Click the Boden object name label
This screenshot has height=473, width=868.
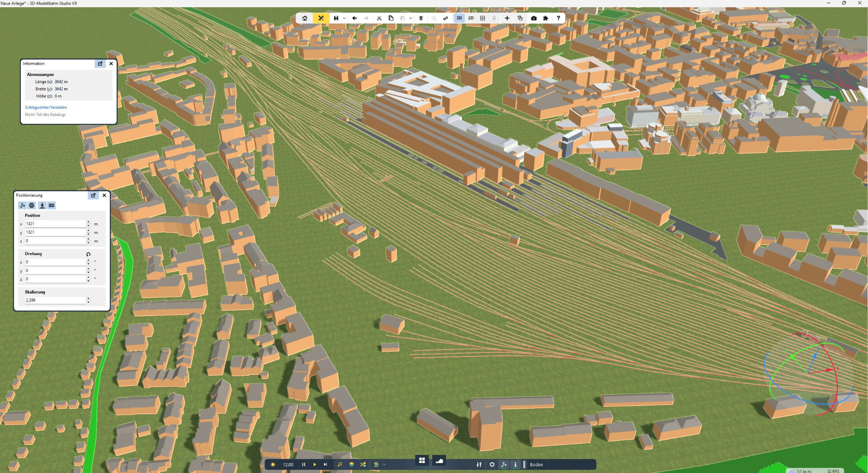536,464
